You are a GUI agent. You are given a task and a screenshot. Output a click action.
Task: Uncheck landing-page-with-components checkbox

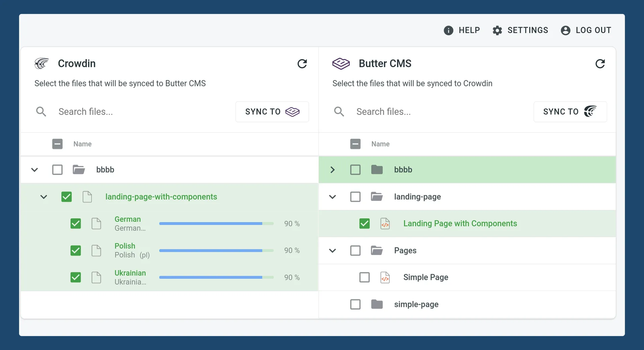coord(66,197)
